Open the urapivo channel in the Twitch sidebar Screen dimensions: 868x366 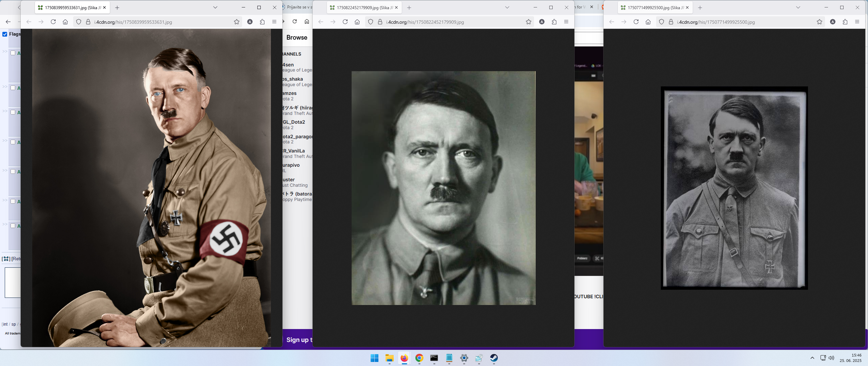click(x=297, y=168)
